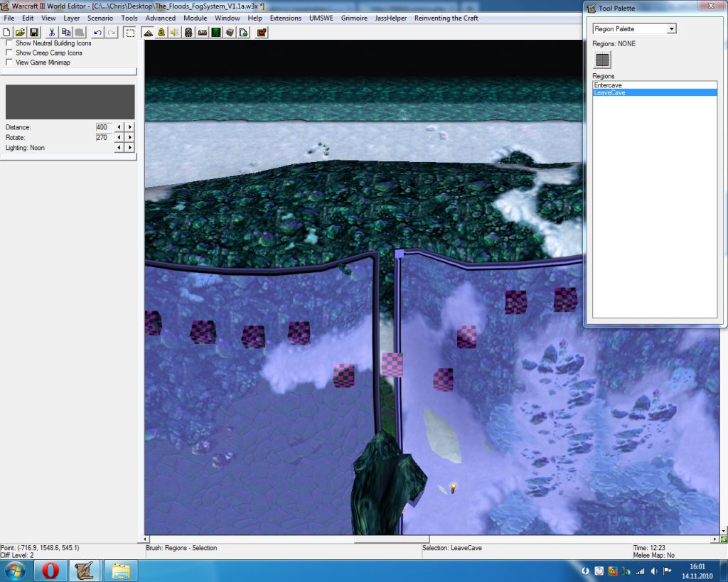Open the Sound Editor speaker icon

point(175,33)
